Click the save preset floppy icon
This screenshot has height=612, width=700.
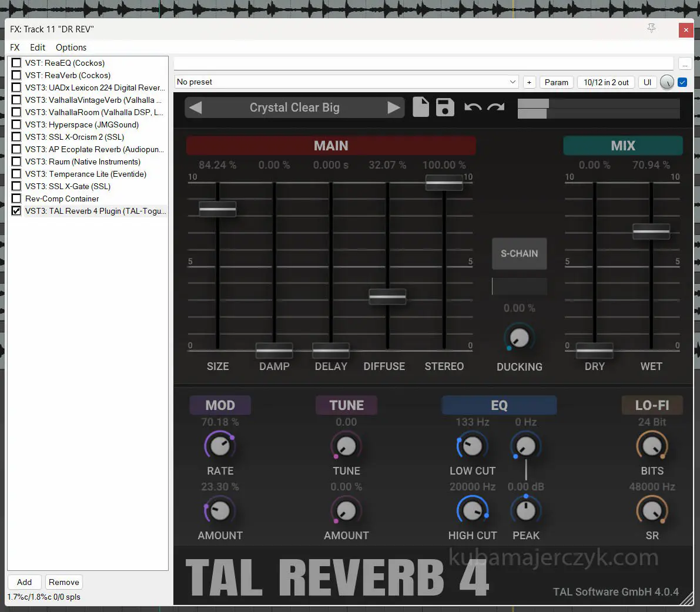click(x=445, y=107)
